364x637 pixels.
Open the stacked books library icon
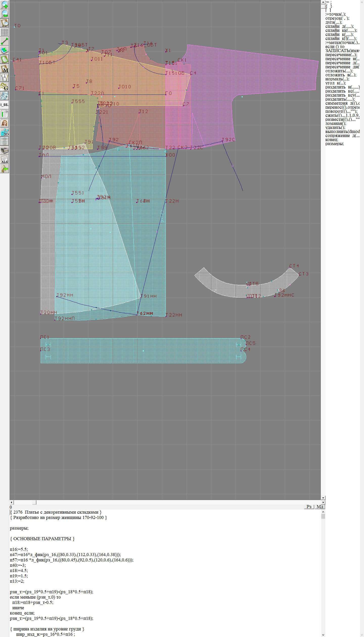point(5,150)
